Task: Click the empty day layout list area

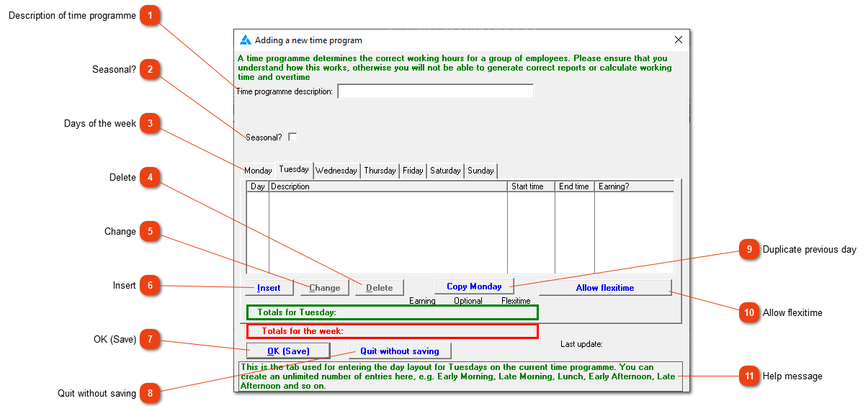Action: point(460,232)
